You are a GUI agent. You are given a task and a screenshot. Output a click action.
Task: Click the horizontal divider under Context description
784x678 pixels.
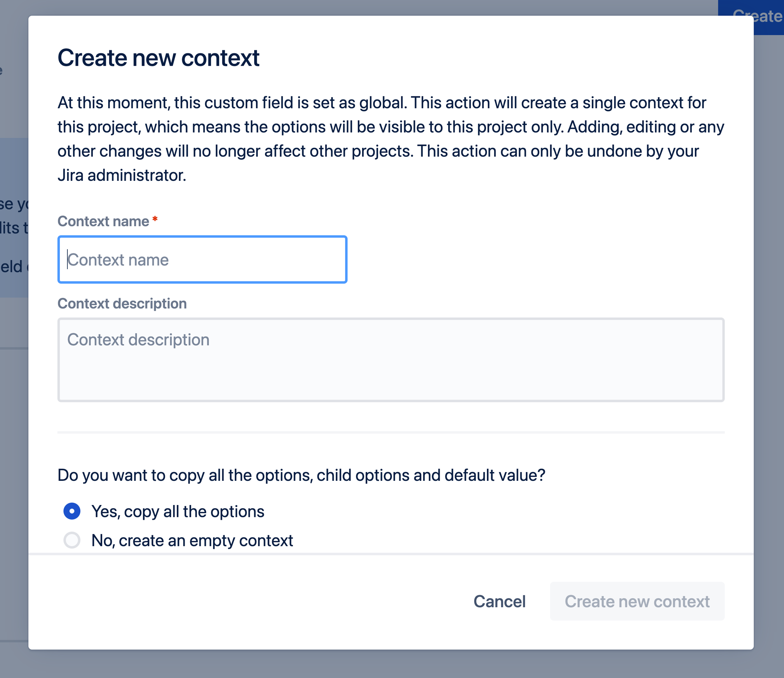[391, 432]
